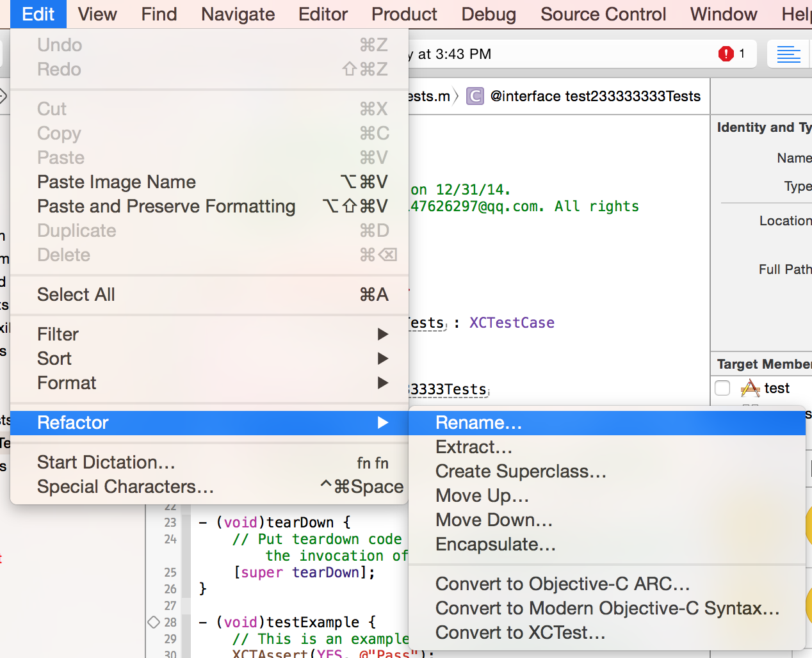This screenshot has width=812, height=658.
Task: Click the Identity and Type section header
Action: pos(764,127)
